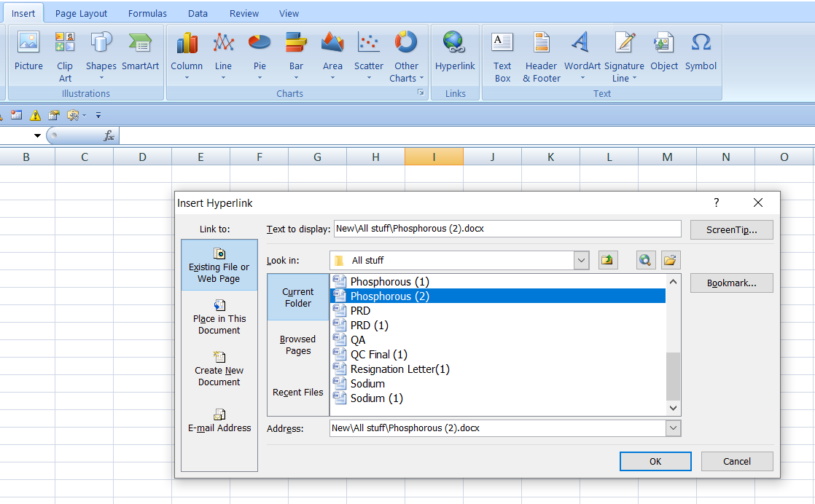Image resolution: width=815 pixels, height=504 pixels.
Task: Open the Formulas ribbon tab
Action: coord(147,13)
